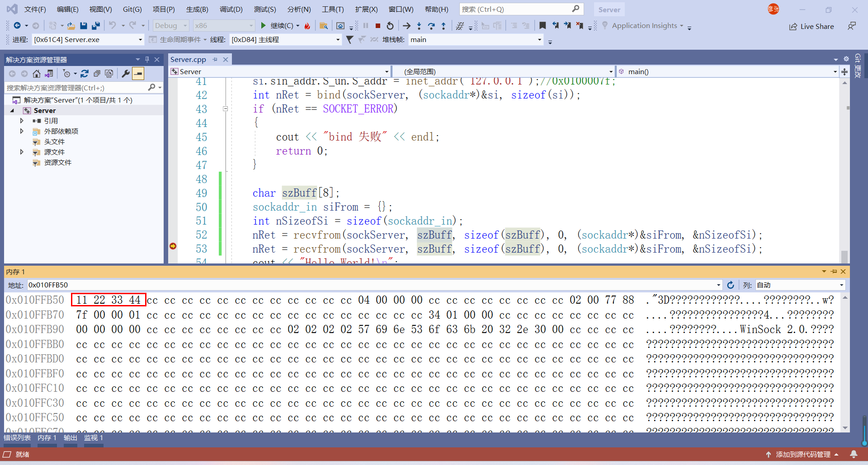Open file using the Open File icon
The width and height of the screenshot is (868, 465).
pyautogui.click(x=71, y=26)
